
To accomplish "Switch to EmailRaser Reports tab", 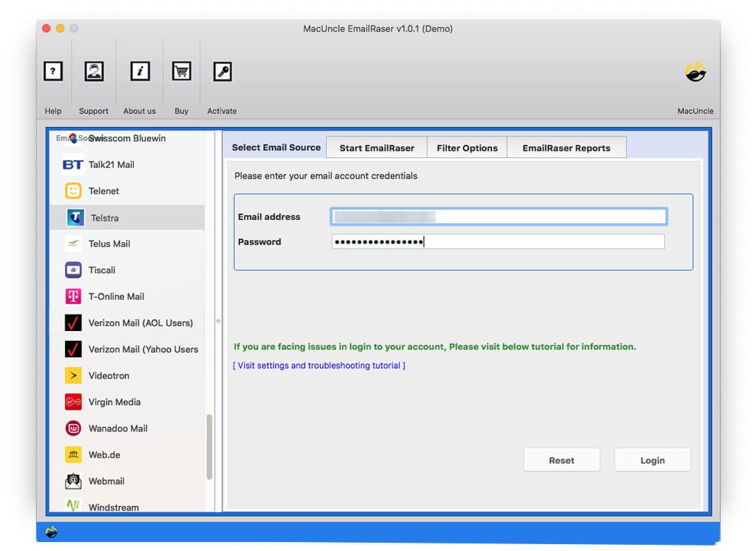I will [x=567, y=147].
